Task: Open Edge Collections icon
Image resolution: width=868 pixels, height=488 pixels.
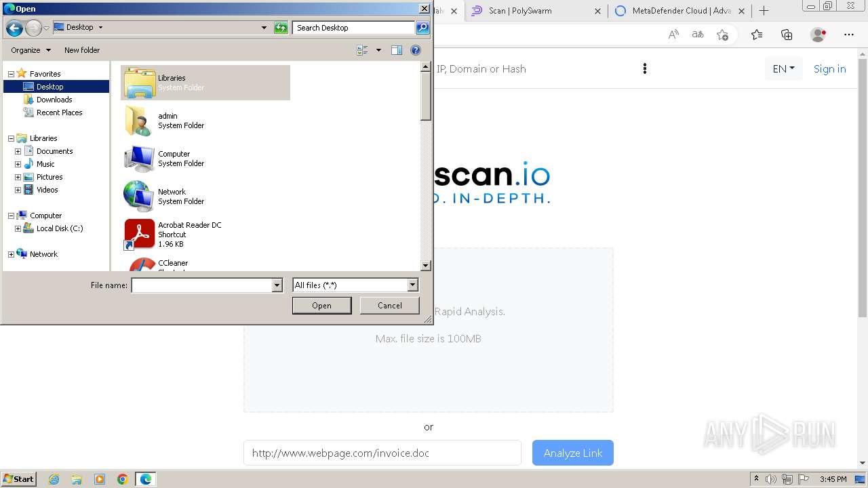Action: click(x=787, y=35)
